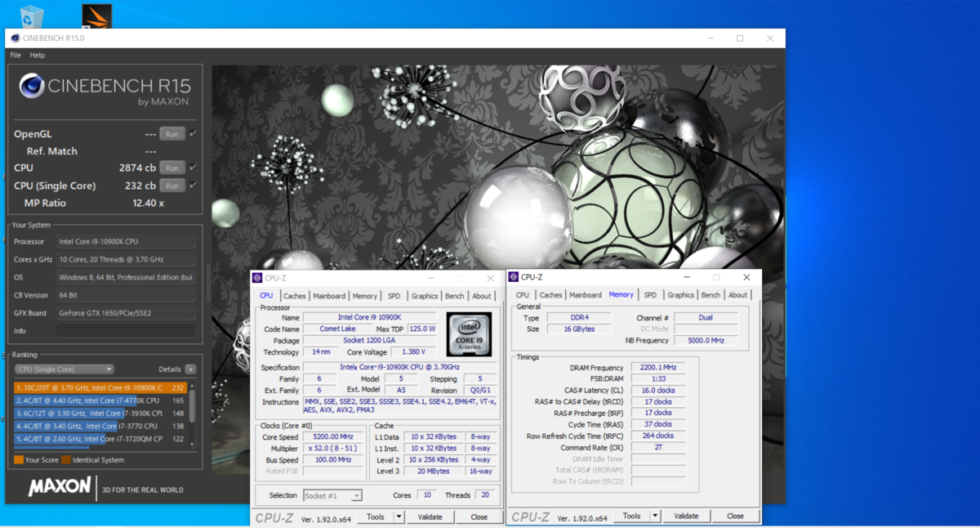The image size is (980, 528).
Task: Open Bench tab in CPU-Z CPU window
Action: [455, 296]
